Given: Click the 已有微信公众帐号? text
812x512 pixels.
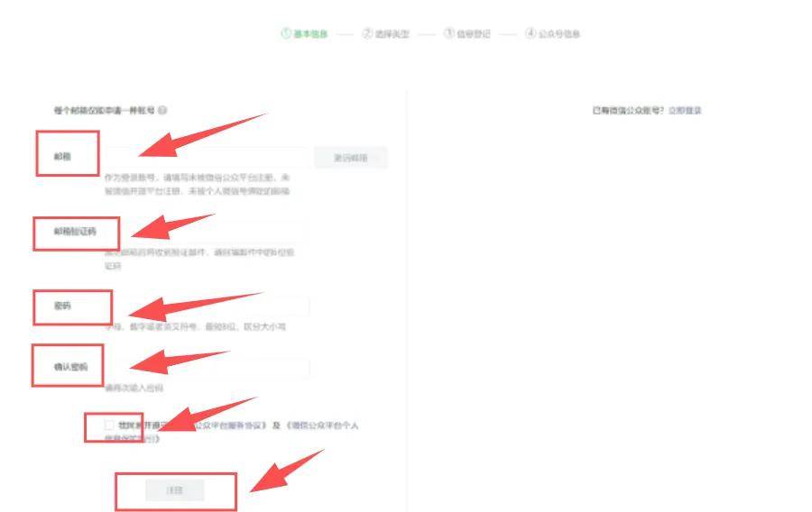Looking at the screenshot, I should (628, 110).
